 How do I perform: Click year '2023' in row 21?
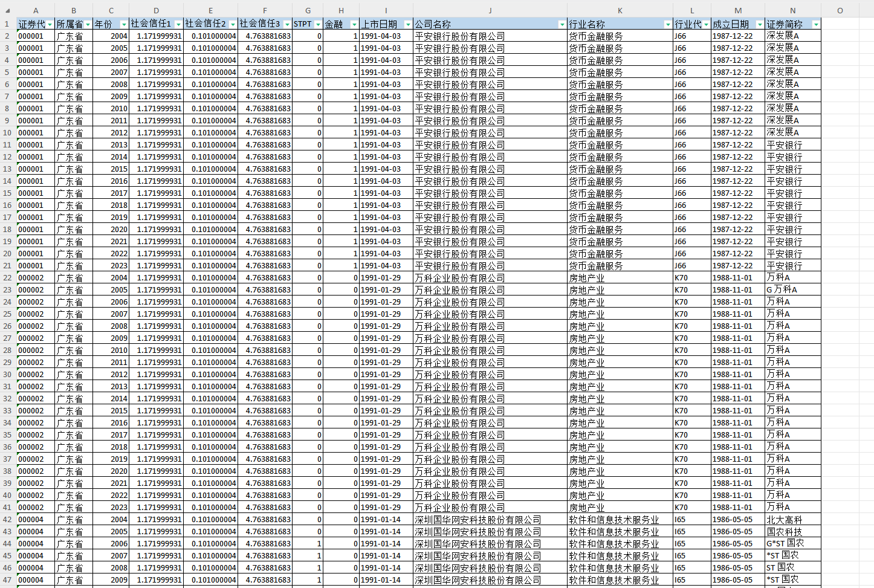[x=111, y=266]
